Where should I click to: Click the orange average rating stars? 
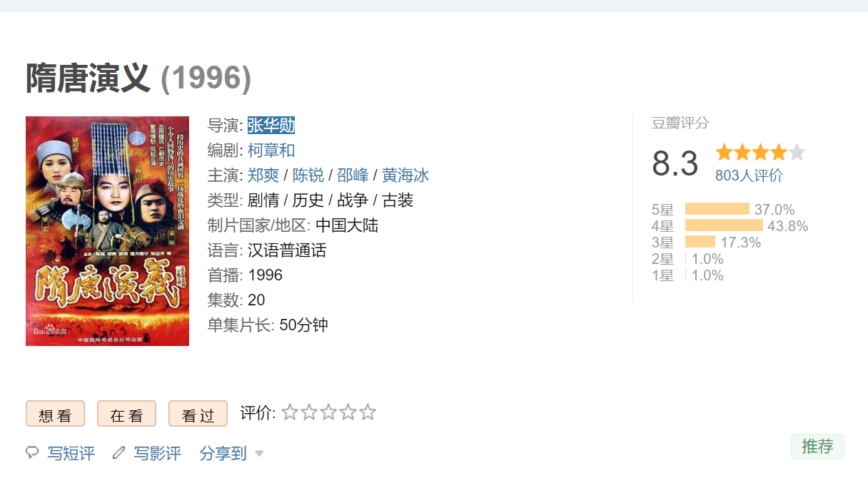(x=760, y=152)
